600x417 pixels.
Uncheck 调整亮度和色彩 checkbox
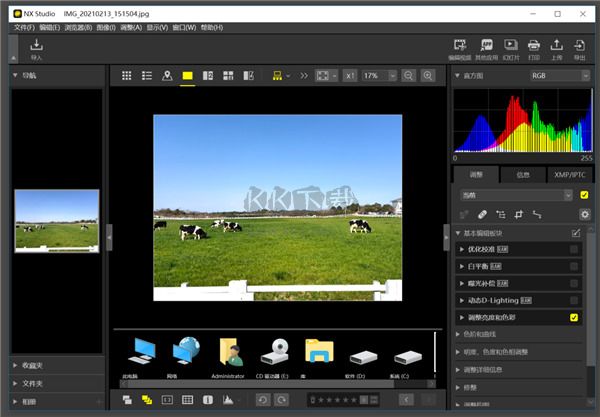point(573,317)
